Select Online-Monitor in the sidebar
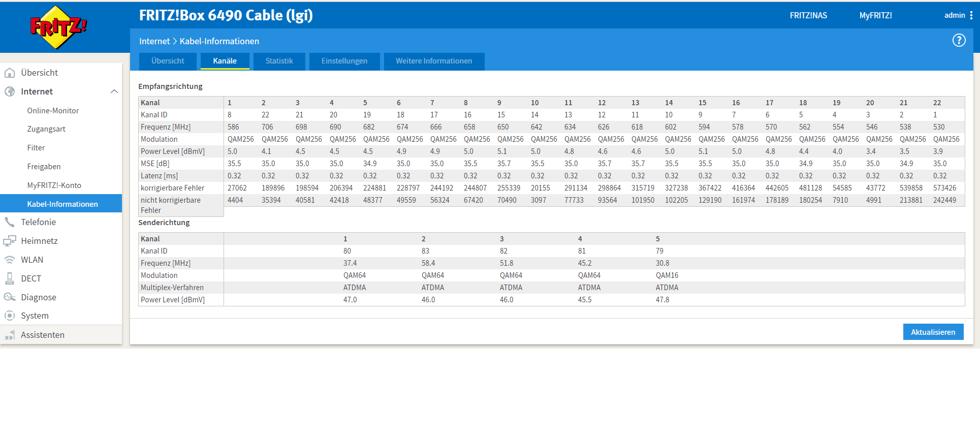980x439 pixels. pyautogui.click(x=53, y=111)
